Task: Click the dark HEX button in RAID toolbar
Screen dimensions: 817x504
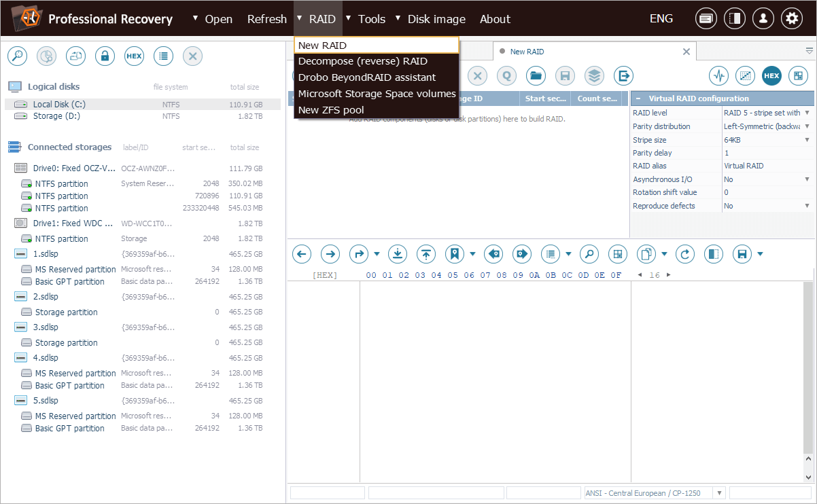Action: pyautogui.click(x=771, y=75)
